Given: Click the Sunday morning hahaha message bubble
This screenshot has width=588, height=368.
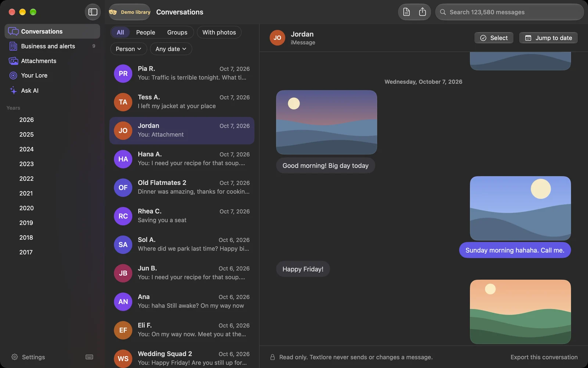Looking at the screenshot, I should [515, 250].
